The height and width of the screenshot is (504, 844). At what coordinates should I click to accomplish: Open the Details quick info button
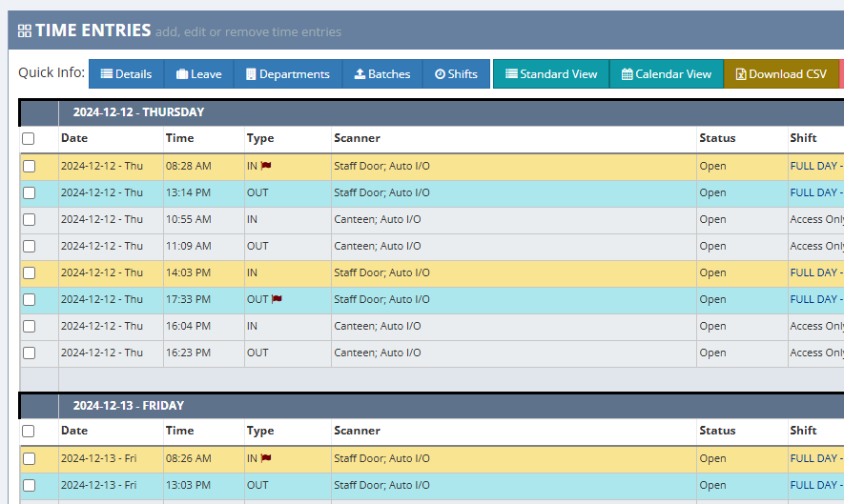(126, 74)
